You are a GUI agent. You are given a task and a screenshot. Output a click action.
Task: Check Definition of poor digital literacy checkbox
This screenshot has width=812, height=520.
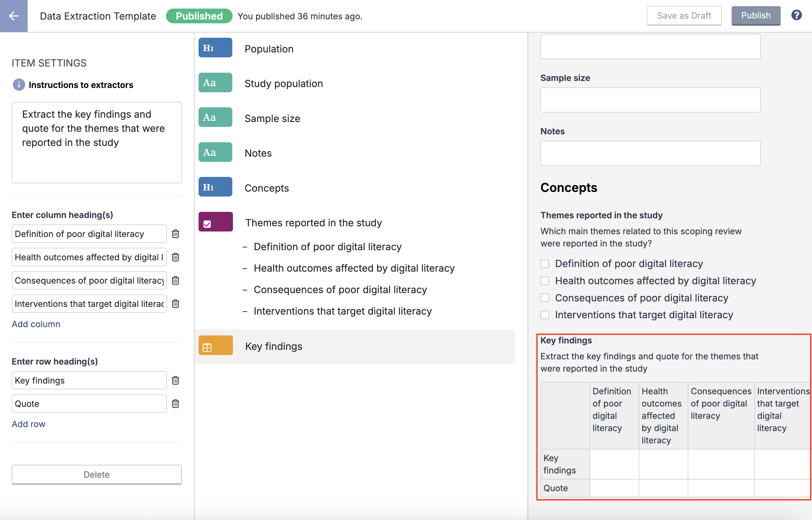point(544,263)
